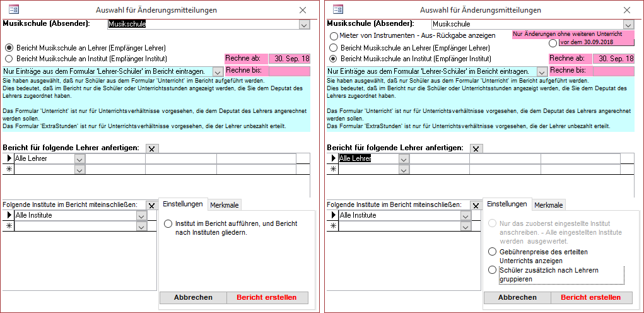Open the 'Alle Institute' dropdown in the left window
This screenshot has width=644, height=313.
(x=141, y=216)
